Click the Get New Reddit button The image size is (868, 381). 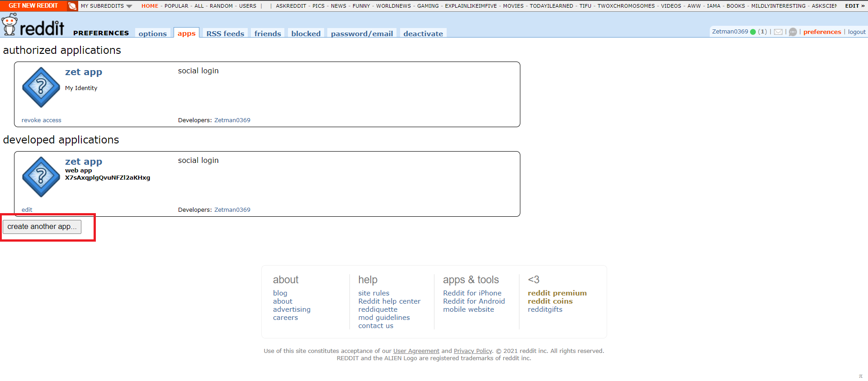click(33, 6)
